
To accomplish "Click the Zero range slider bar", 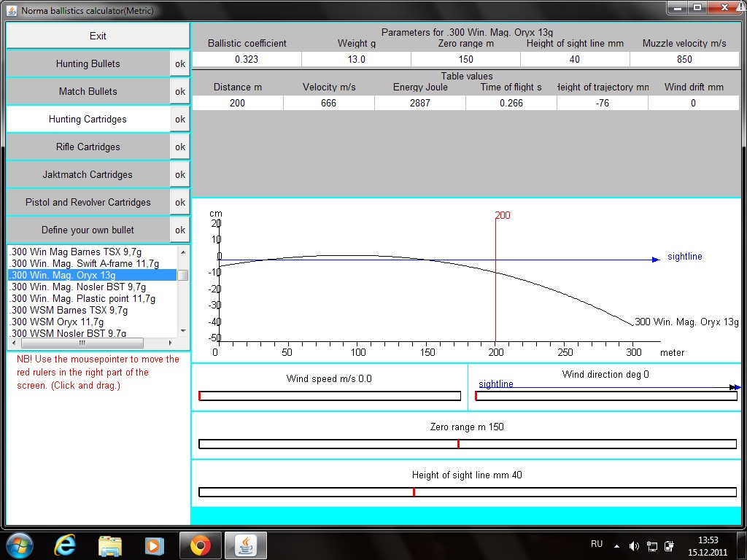I will (x=467, y=444).
